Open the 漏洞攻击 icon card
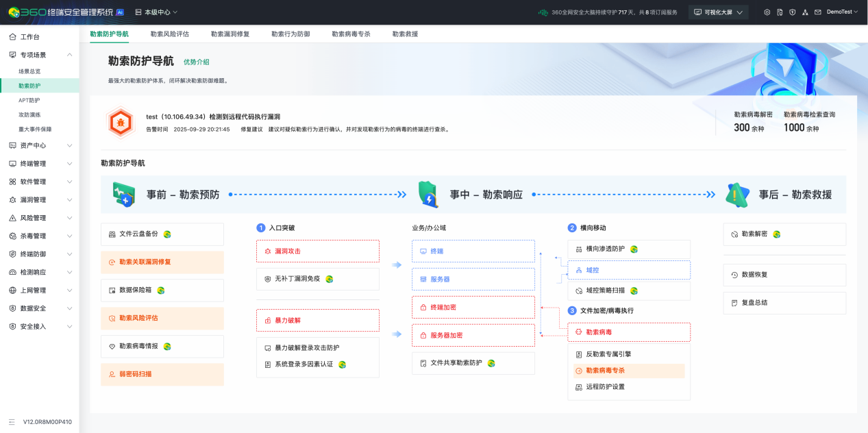 pos(317,251)
